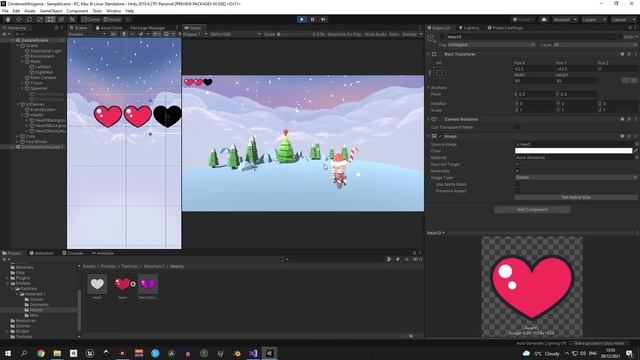Open the Tag dropdown
Viewport: 640px width, 360px height.
pos(491,45)
